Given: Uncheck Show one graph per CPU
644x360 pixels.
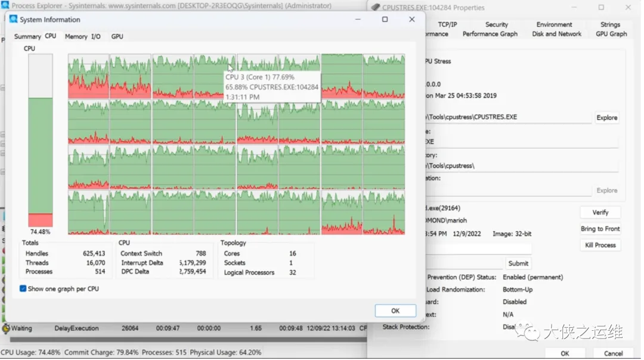Looking at the screenshot, I should [x=23, y=290].
